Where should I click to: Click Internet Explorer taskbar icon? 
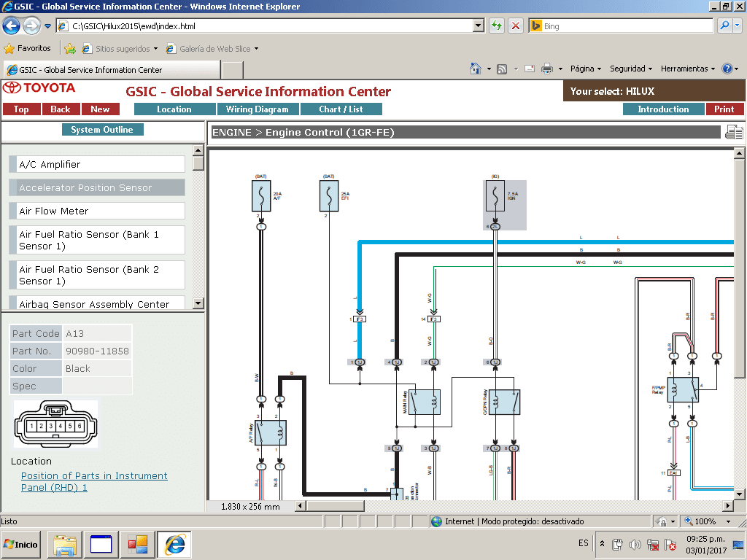(174, 544)
